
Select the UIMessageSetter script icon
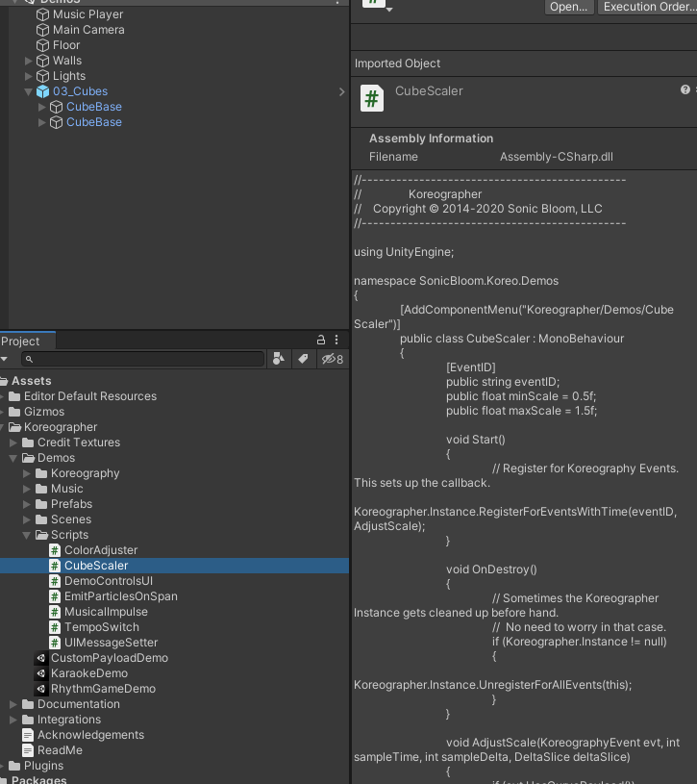point(55,643)
